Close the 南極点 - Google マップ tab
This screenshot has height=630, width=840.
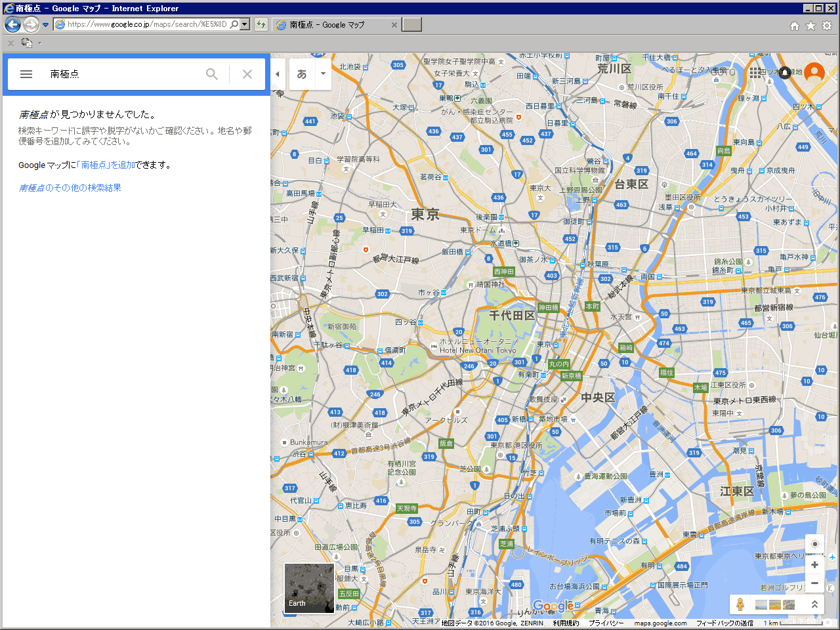click(x=394, y=25)
